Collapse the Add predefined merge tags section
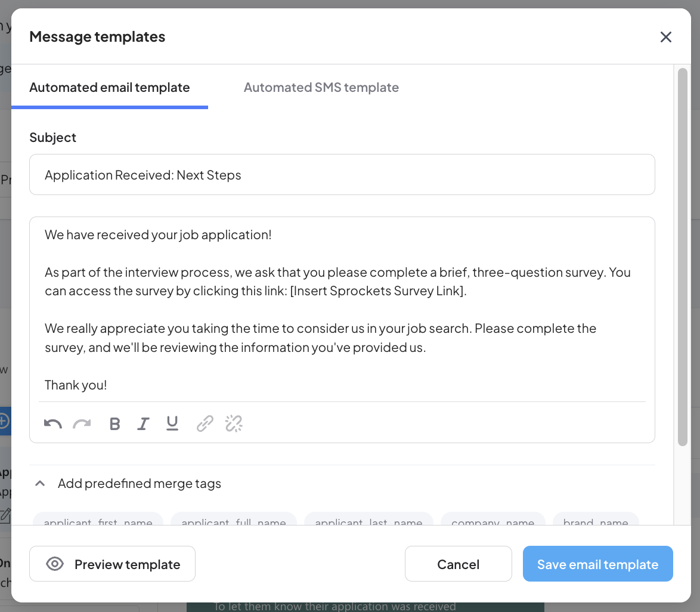700x612 pixels. coord(40,483)
